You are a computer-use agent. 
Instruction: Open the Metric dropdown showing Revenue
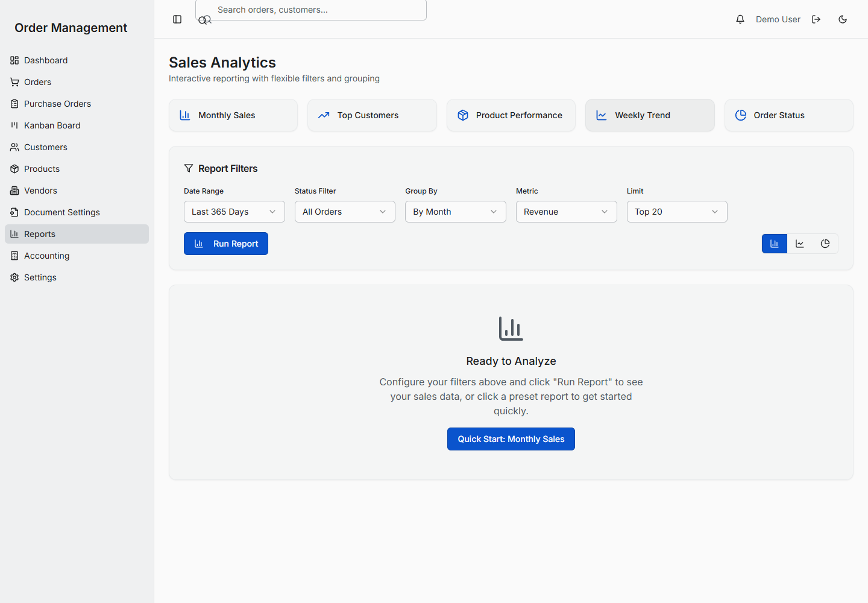(x=567, y=212)
